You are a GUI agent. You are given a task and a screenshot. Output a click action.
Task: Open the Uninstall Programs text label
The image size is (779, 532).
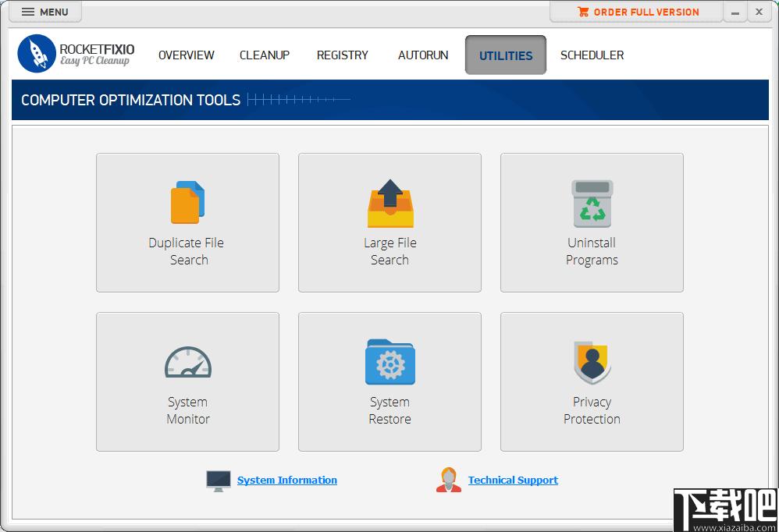(592, 251)
